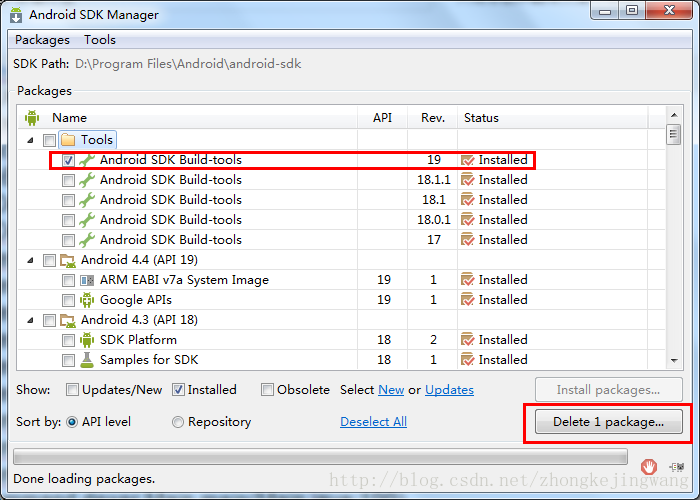Toggle the Installed show filter

tap(178, 390)
